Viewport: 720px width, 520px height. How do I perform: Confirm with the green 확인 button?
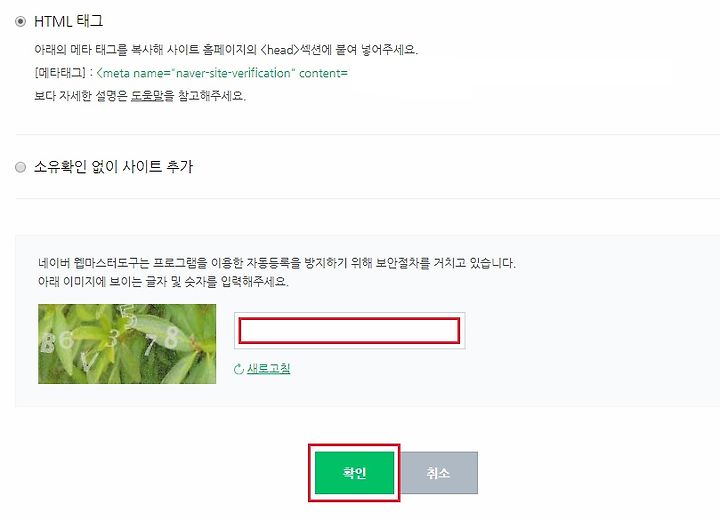tap(354, 473)
